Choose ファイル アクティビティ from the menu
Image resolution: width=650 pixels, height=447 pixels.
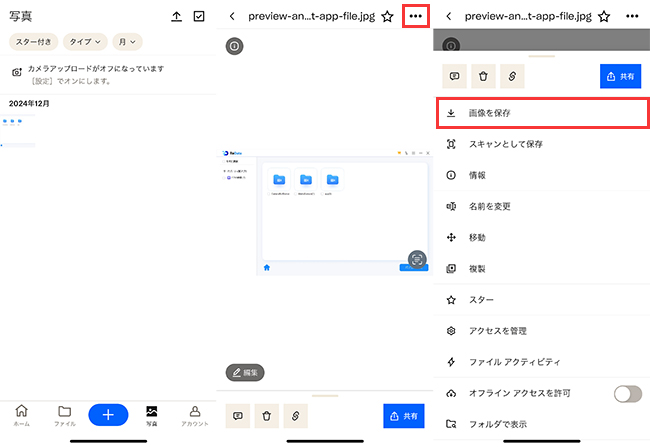pyautogui.click(x=541, y=362)
